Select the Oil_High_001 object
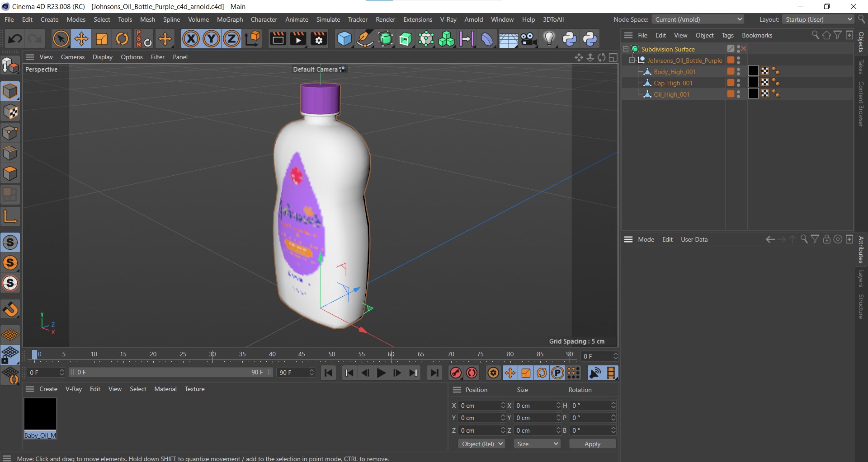 coord(671,94)
